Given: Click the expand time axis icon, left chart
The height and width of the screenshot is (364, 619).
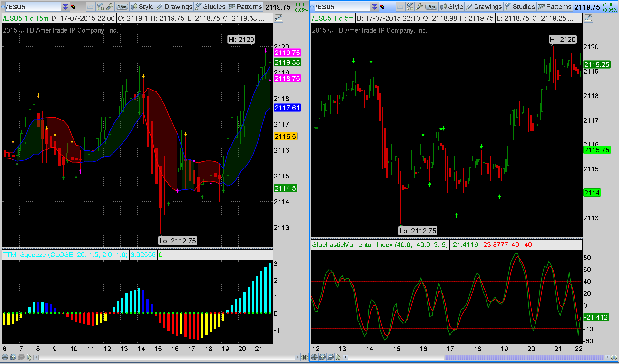Looking at the screenshot, I should coord(304,357).
